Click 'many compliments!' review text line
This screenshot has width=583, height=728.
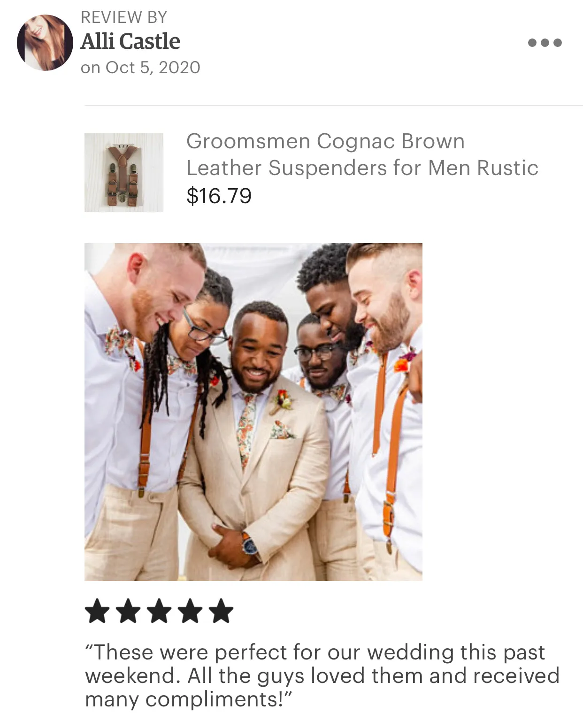189,699
